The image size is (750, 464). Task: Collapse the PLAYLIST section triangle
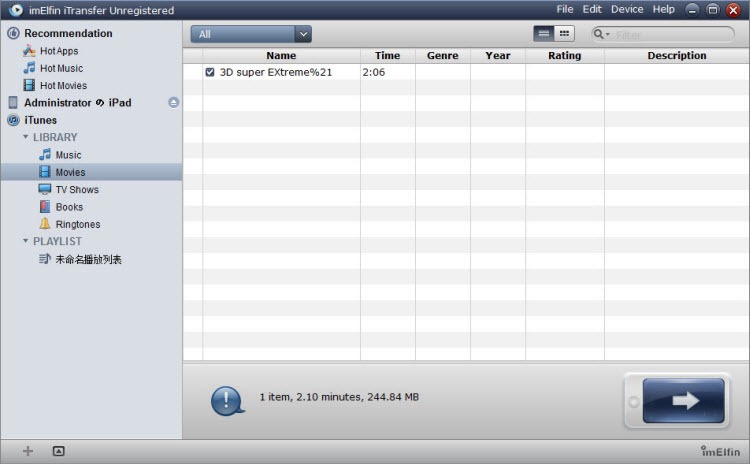(25, 241)
